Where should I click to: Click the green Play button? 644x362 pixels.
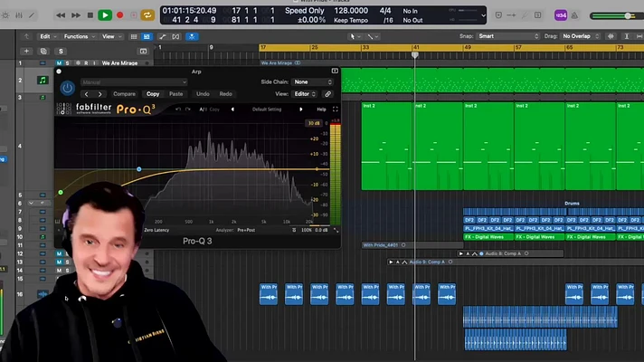point(105,15)
